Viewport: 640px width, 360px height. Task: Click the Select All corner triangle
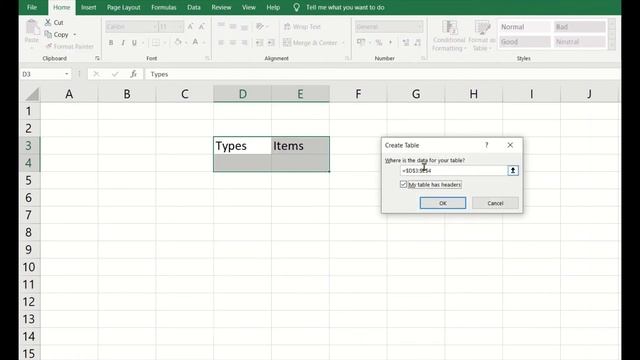[x=32, y=94]
